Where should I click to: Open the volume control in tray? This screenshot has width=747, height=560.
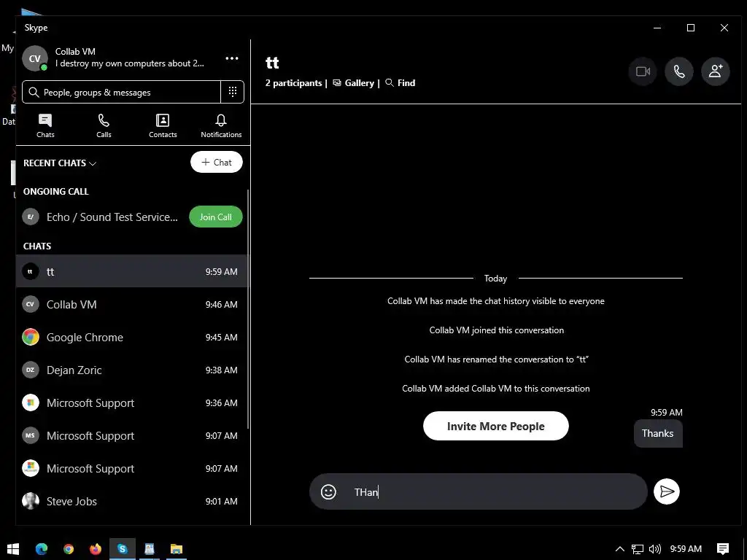(x=655, y=549)
